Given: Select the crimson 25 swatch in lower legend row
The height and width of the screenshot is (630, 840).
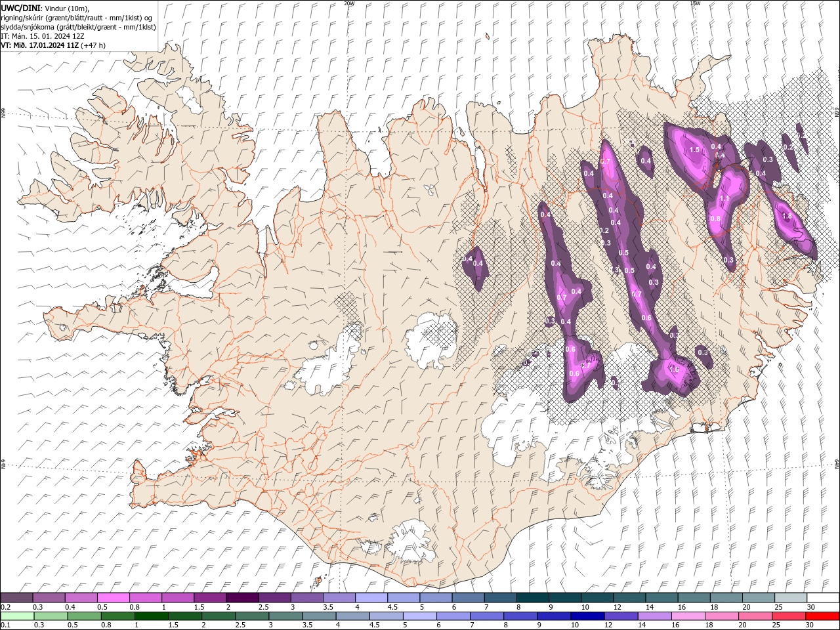Looking at the screenshot, I should point(788,616).
